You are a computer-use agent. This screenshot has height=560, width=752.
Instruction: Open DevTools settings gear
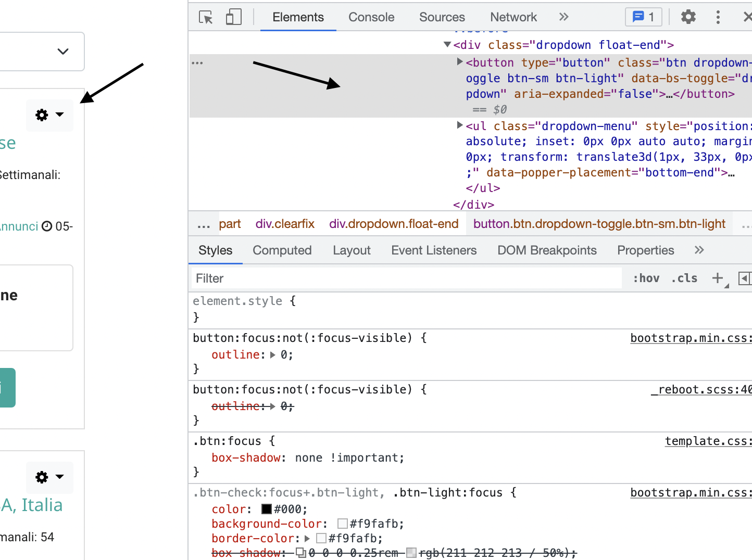click(688, 17)
